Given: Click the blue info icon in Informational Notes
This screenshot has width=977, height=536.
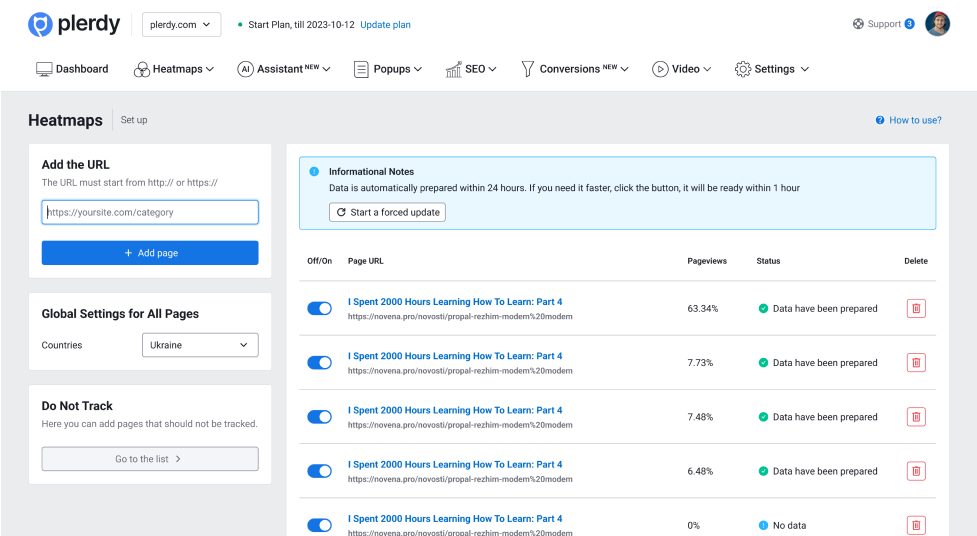Looking at the screenshot, I should 314,172.
